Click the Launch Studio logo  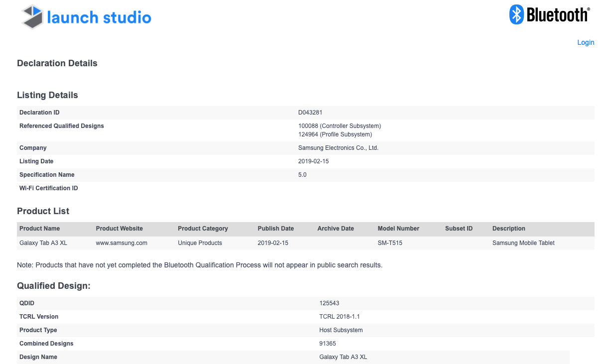pos(87,17)
